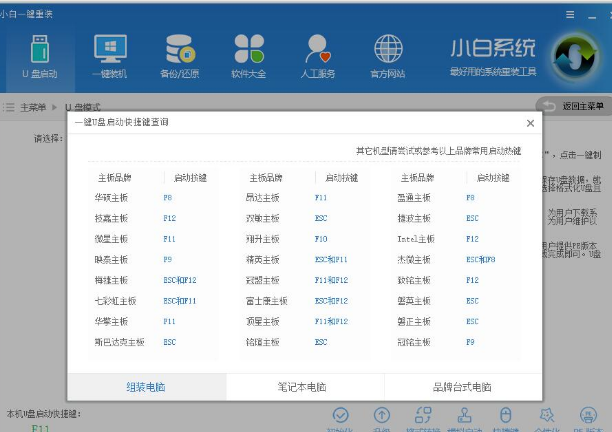Image resolution: width=612 pixels, height=432 pixels.
Task: Click 返回主菜单 button
Action: (572, 105)
